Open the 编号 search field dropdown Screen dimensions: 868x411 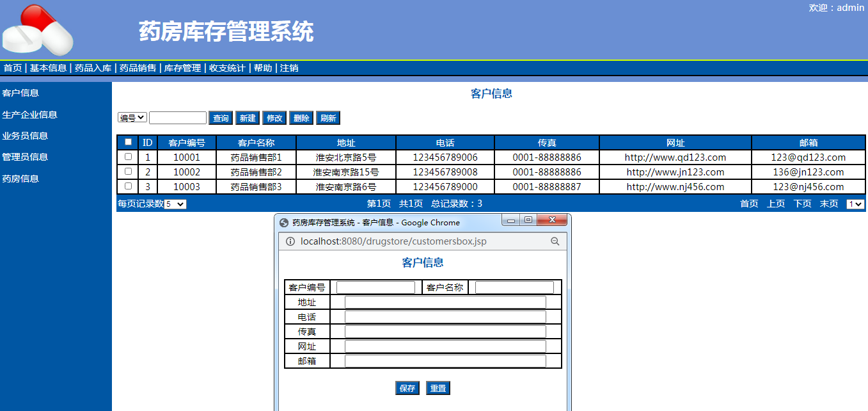(132, 118)
